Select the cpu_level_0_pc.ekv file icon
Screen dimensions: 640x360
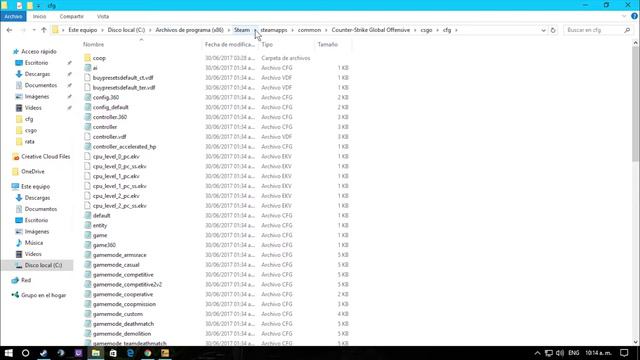(x=87, y=156)
